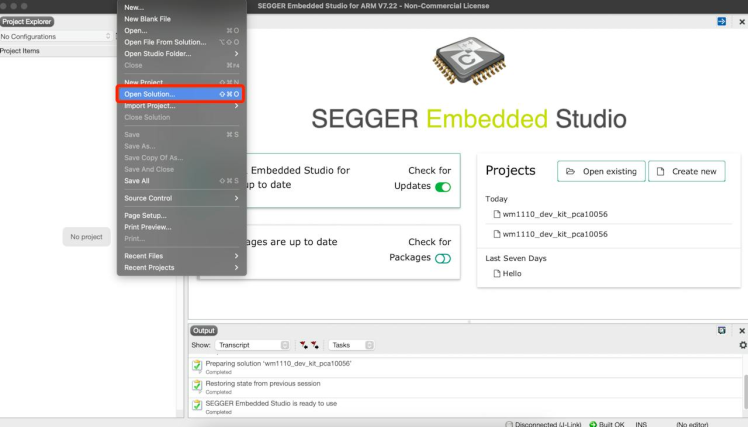Viewport: 748px width, 427px height.
Task: Click the Create new project button
Action: click(686, 171)
